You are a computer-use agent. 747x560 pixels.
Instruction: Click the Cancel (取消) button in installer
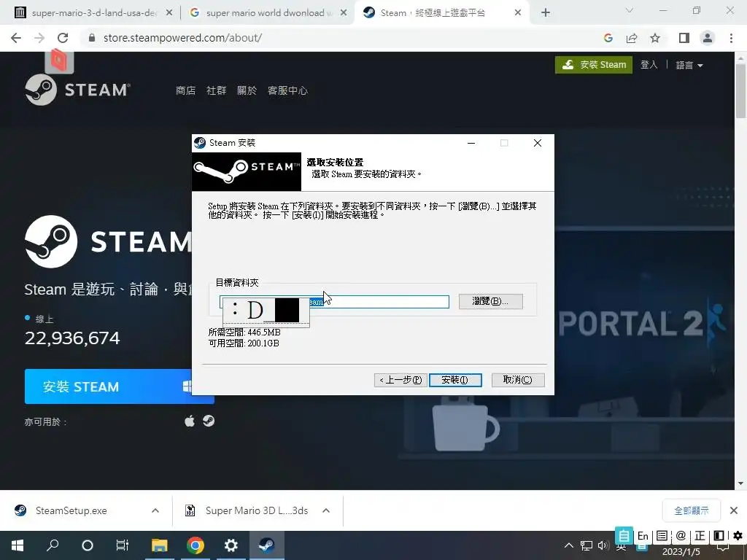[x=518, y=380]
